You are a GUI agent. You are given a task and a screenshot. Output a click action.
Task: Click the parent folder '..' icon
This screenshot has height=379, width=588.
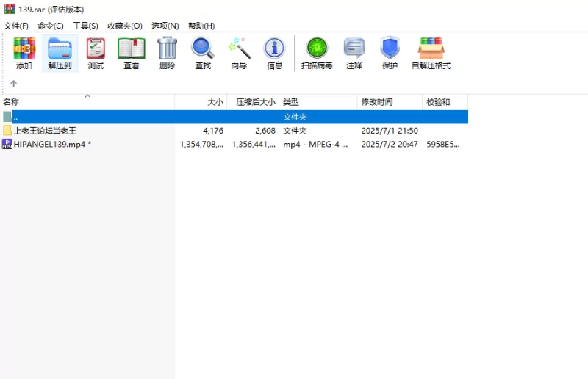pyautogui.click(x=7, y=117)
